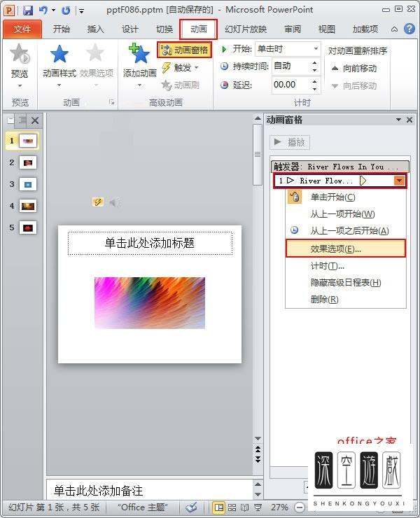Click the audio speaker icon on slide
The height and width of the screenshot is (518, 420).
point(114,202)
